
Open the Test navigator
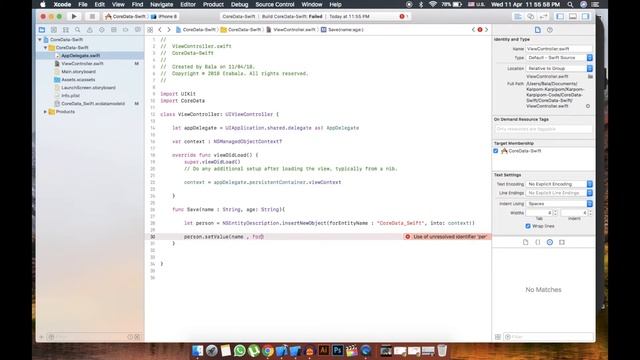click(x=102, y=30)
